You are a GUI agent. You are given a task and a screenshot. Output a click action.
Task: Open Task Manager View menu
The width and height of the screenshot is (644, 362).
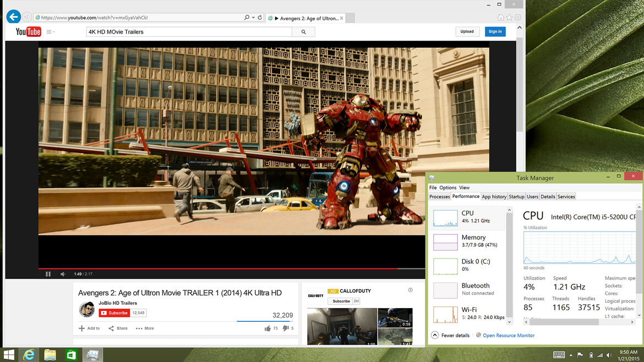pyautogui.click(x=464, y=188)
